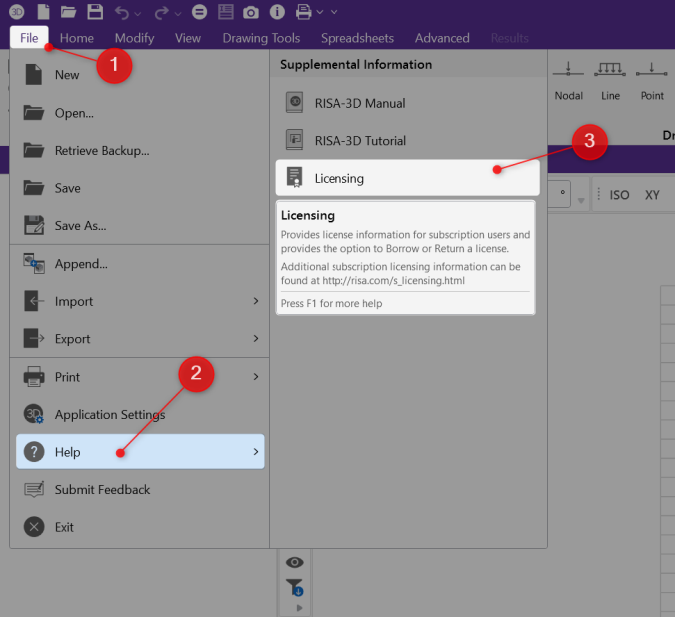Expand the Print submenu chevron
Viewport: 675px width, 617px height.
[x=256, y=377]
